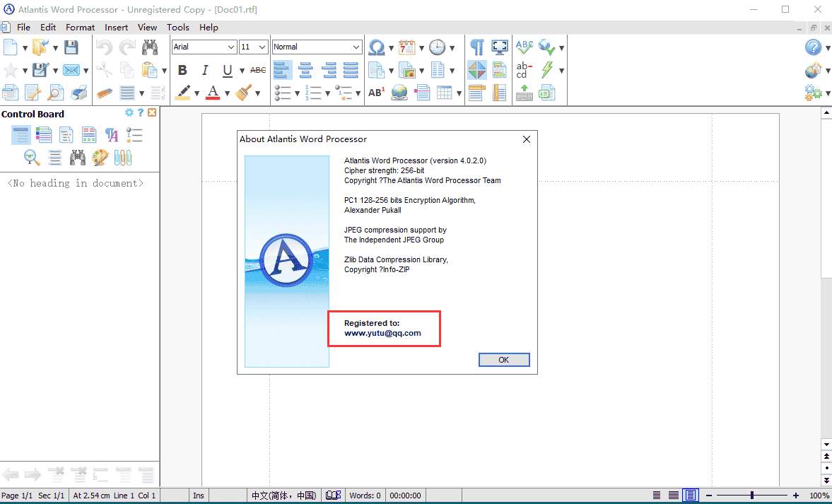Open the Tools menu
Screen dimensions: 832x504
pyautogui.click(x=177, y=28)
